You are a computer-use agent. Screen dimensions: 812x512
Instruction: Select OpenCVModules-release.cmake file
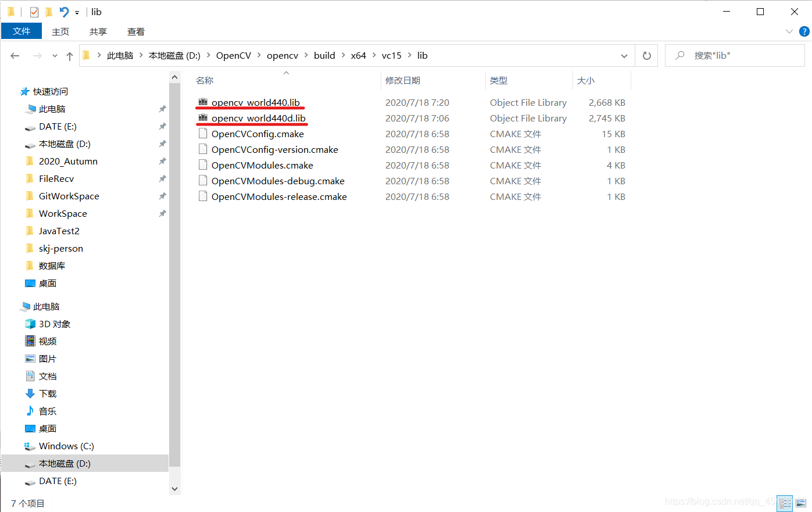pyautogui.click(x=279, y=196)
